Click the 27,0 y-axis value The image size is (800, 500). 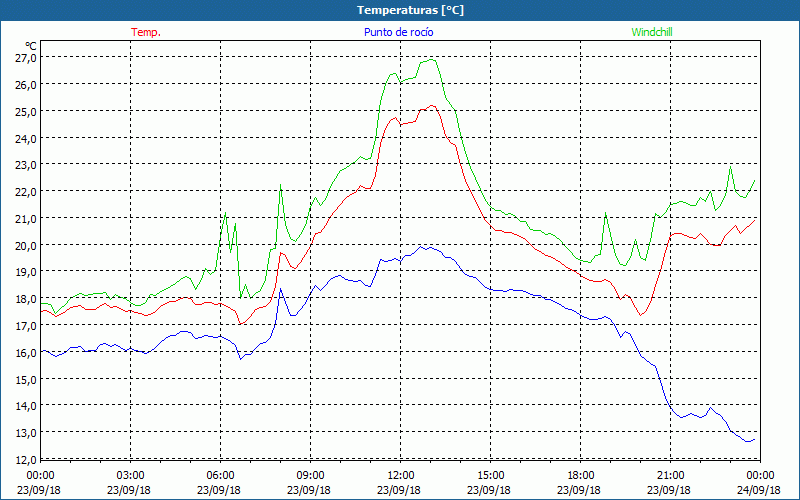pos(26,58)
